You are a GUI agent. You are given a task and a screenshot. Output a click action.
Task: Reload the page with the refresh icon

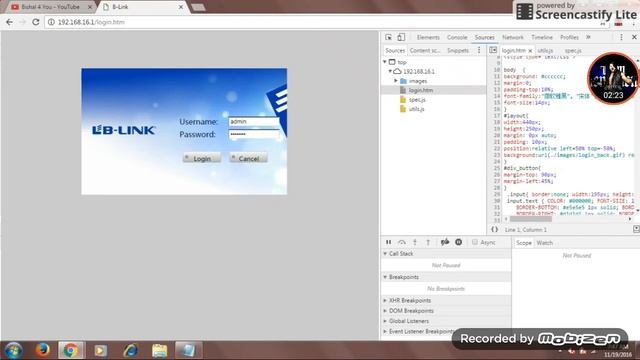coord(36,22)
